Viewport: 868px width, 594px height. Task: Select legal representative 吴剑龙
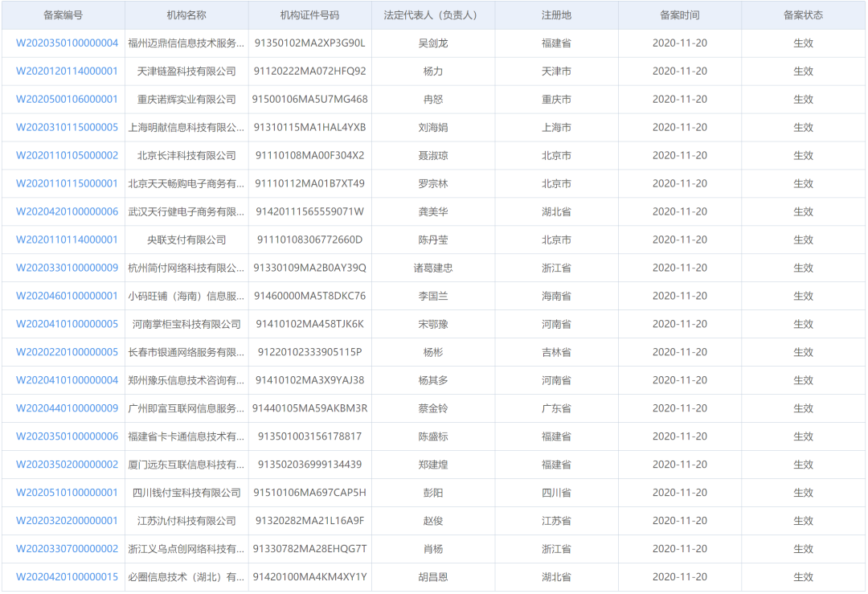[433, 43]
